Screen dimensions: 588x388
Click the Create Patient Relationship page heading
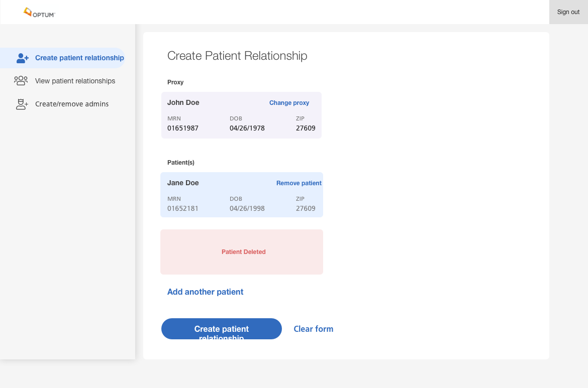click(x=237, y=56)
